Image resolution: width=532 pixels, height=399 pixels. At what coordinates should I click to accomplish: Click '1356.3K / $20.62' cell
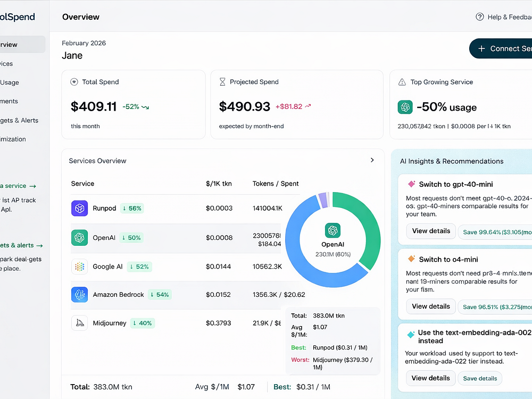(279, 295)
